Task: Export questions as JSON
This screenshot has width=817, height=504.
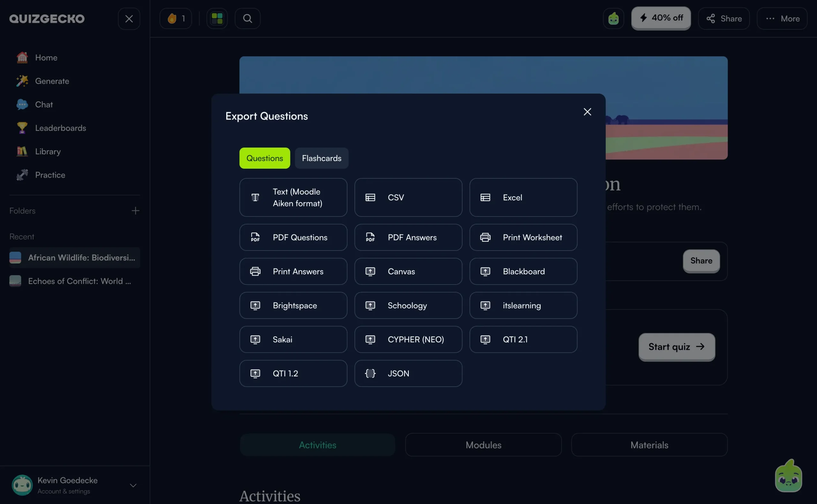Action: 408,373
